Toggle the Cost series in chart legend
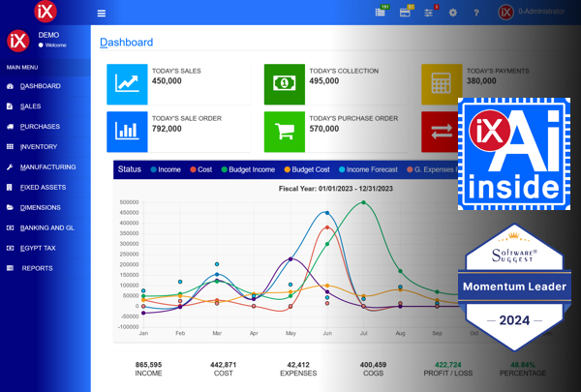Viewport: 581px width, 392px height. [x=200, y=169]
